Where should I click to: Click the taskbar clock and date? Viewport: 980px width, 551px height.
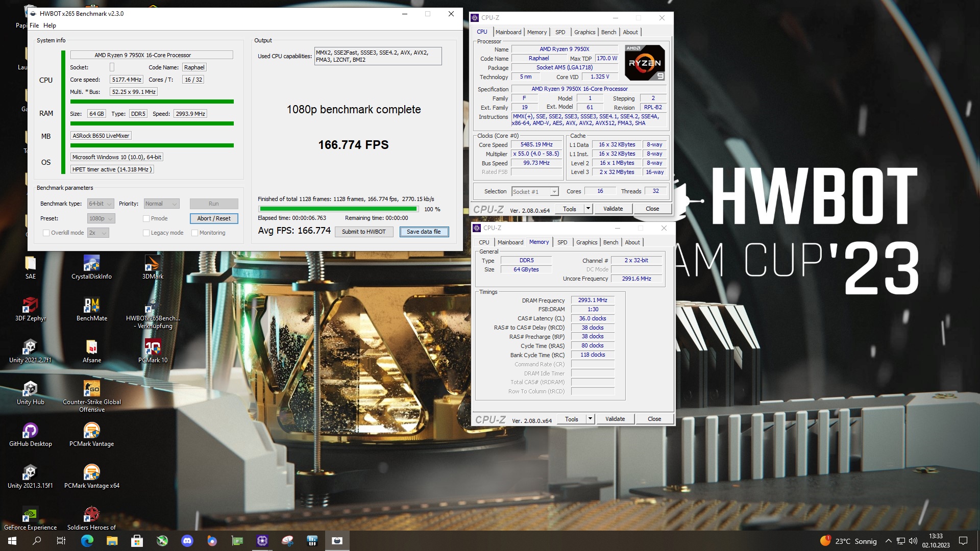936,541
